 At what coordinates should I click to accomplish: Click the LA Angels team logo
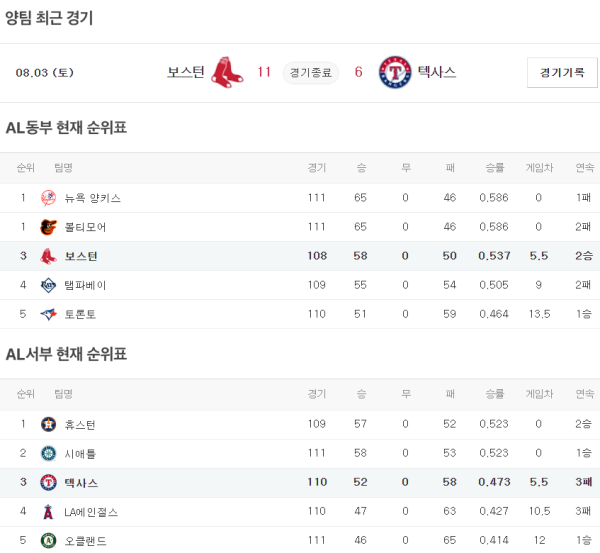coord(48,512)
